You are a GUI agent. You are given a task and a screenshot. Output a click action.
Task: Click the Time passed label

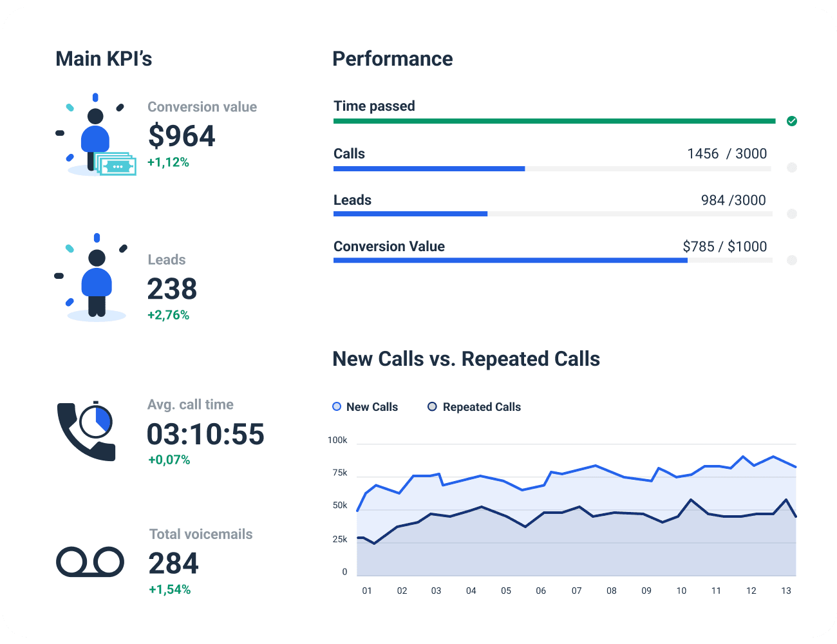[374, 106]
